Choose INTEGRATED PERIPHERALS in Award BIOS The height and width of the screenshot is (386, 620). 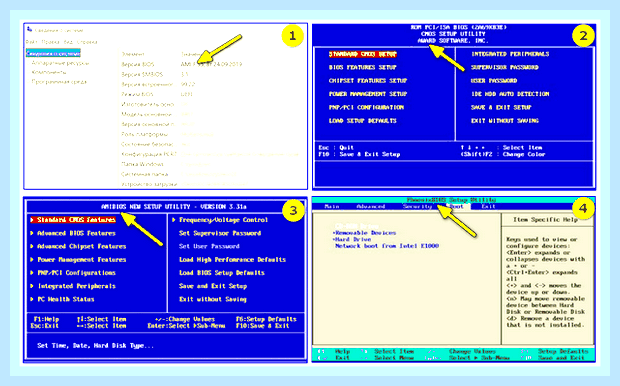510,54
